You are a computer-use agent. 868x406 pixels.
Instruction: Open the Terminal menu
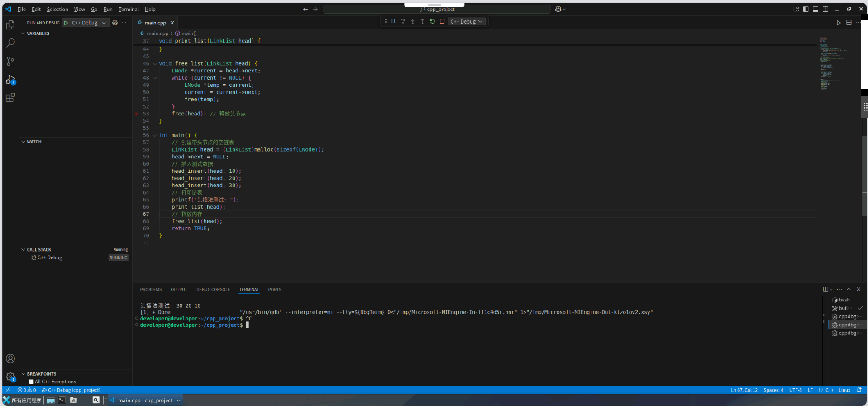click(x=129, y=9)
